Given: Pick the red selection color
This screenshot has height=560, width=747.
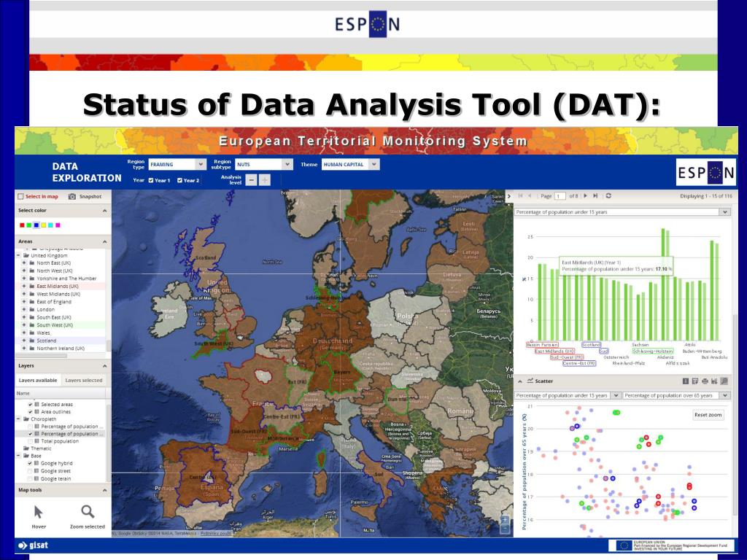Looking at the screenshot, I should pos(22,225).
